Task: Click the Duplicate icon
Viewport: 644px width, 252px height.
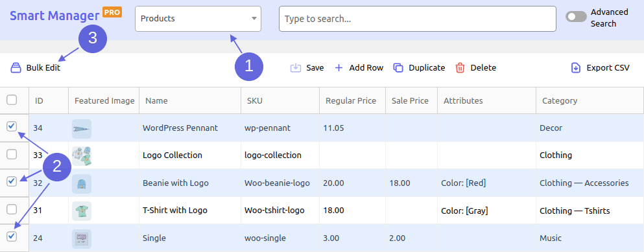Action: click(398, 68)
